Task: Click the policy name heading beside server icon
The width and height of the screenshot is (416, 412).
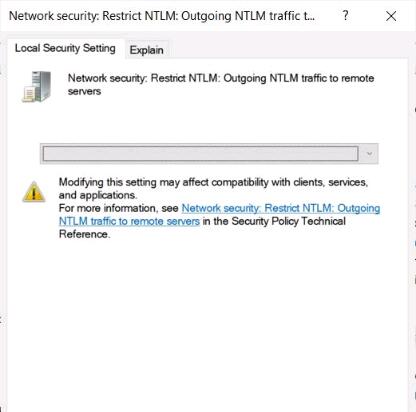Action: [221, 84]
